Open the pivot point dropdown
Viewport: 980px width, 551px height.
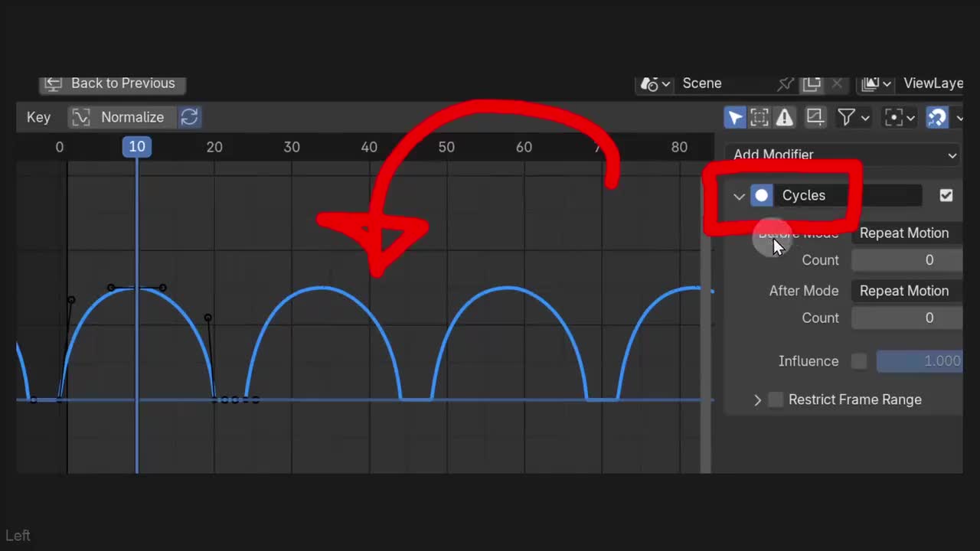[900, 117]
